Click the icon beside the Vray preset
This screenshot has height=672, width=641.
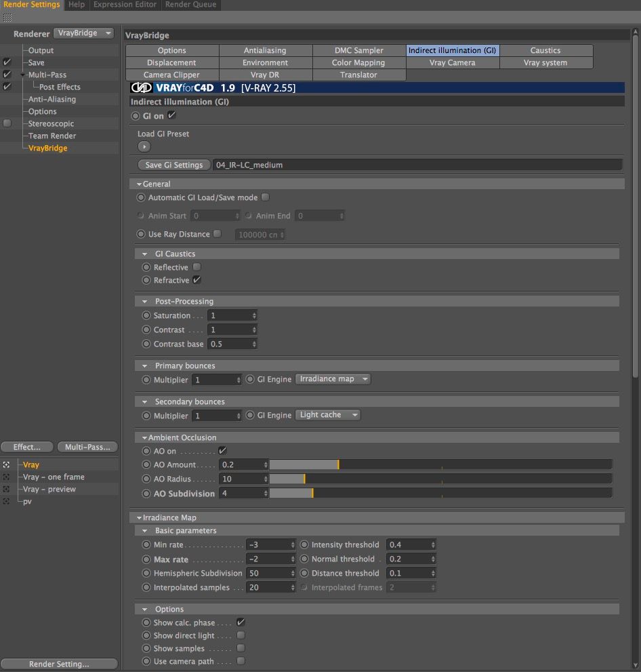pyautogui.click(x=6, y=465)
